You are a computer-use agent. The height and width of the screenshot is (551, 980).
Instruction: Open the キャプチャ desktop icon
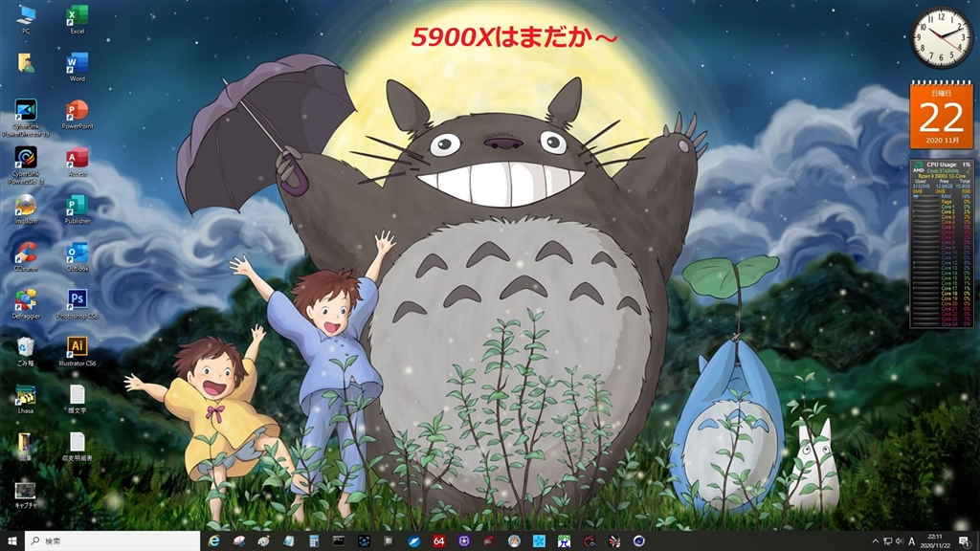click(26, 495)
